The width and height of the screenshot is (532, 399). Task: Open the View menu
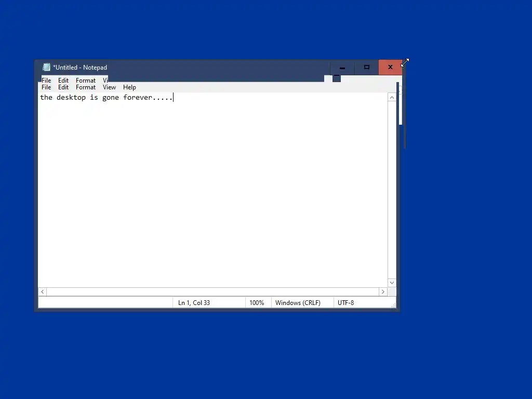[x=109, y=87]
